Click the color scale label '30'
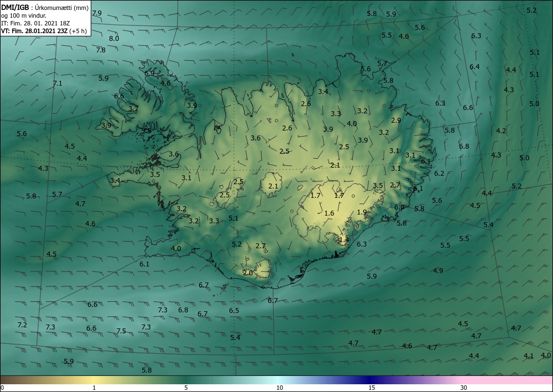The height and width of the screenshot is (392, 553). (x=463, y=388)
